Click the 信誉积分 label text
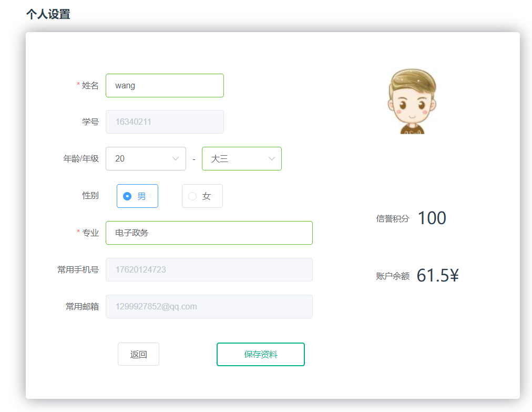This screenshot has height=412, width=532. coord(392,219)
